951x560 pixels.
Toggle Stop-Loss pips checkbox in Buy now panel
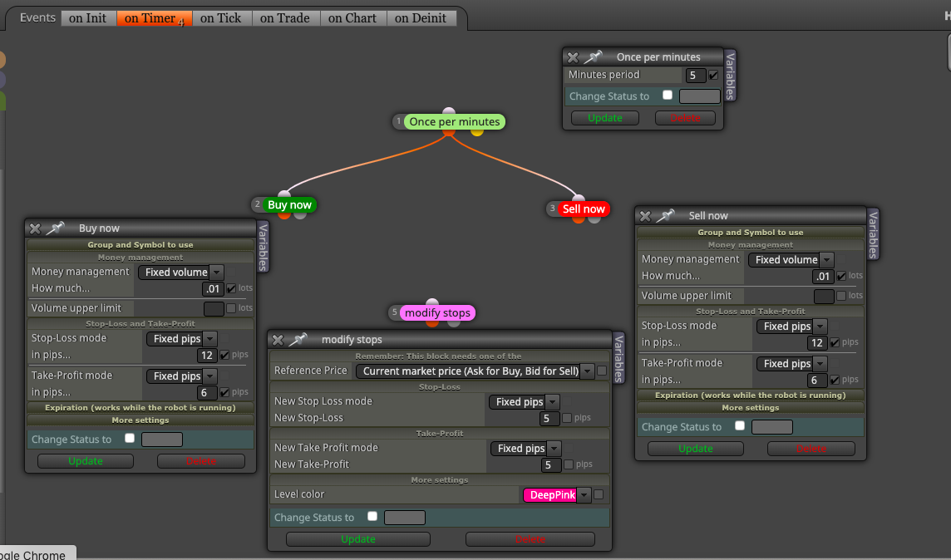coord(225,355)
